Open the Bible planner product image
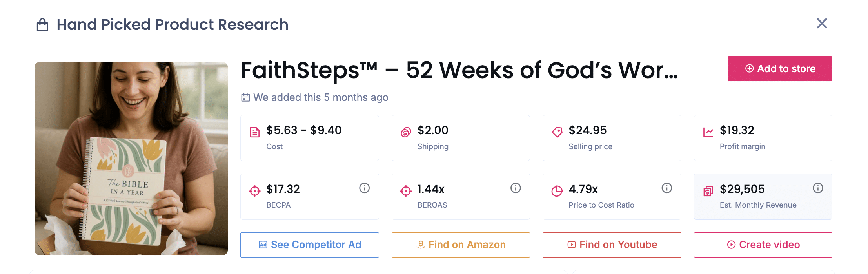The height and width of the screenshot is (274, 868). pyautogui.click(x=131, y=159)
